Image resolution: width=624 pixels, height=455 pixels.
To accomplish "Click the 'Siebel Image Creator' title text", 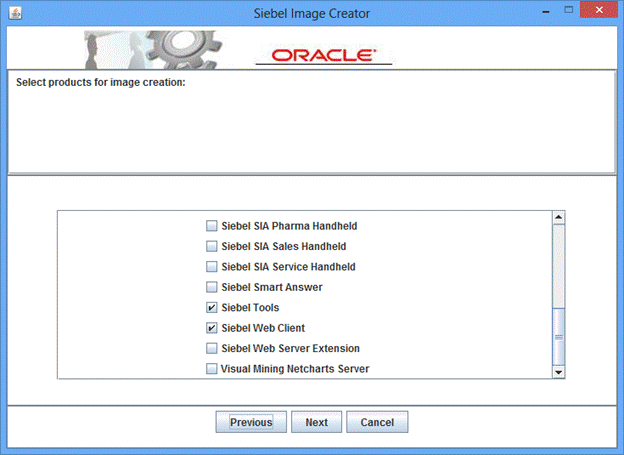I will pos(312,14).
